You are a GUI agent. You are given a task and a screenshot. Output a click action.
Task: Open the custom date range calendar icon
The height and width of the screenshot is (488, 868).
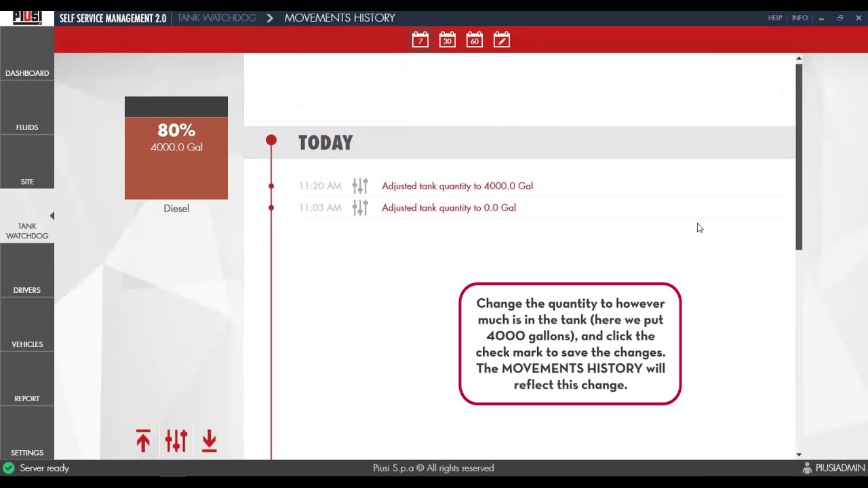pos(502,40)
